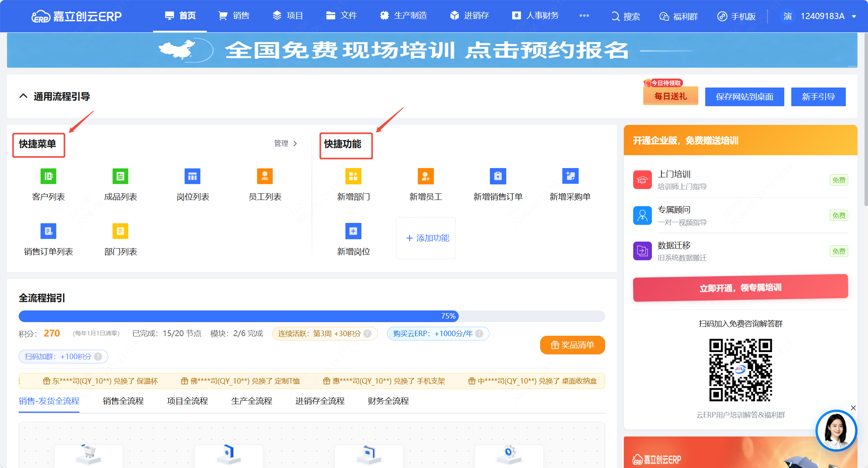The height and width of the screenshot is (468, 868).
Task: Open the 首页 menu
Action: [x=180, y=16]
